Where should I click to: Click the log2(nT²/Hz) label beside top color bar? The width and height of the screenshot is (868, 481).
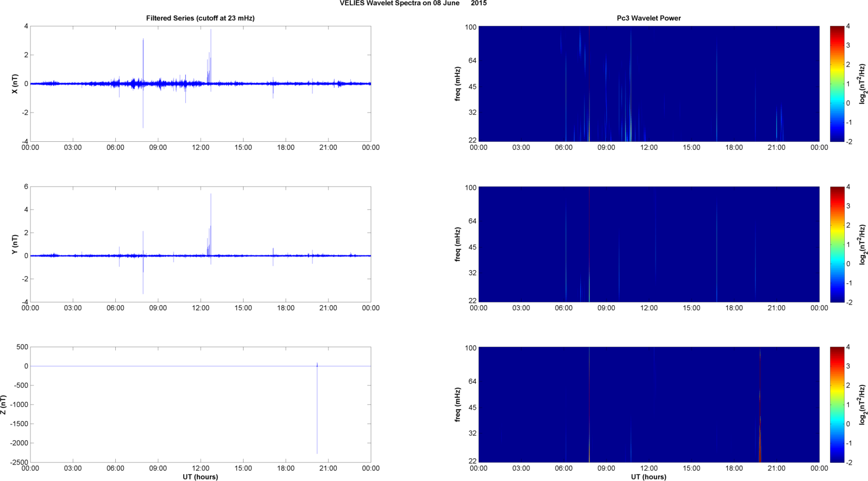tap(862, 84)
